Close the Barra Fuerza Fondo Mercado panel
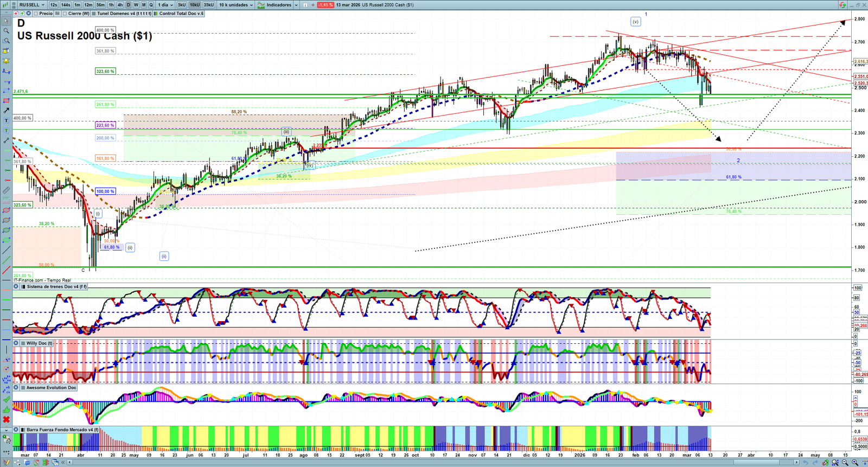 coord(16,430)
